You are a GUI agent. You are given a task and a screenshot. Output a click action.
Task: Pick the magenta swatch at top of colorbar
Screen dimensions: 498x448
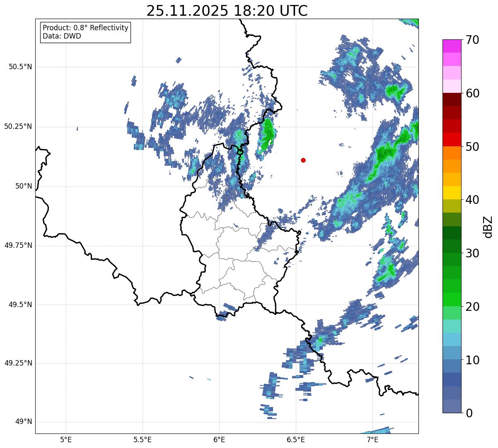coord(452,46)
